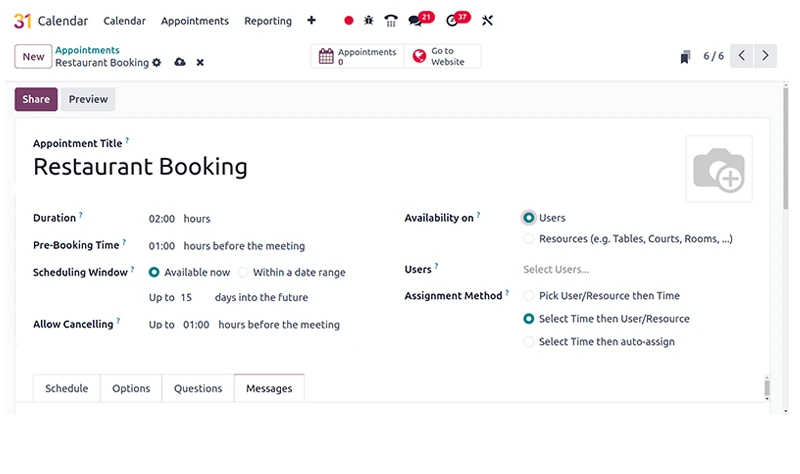Switch to the Messages tab

269,388
